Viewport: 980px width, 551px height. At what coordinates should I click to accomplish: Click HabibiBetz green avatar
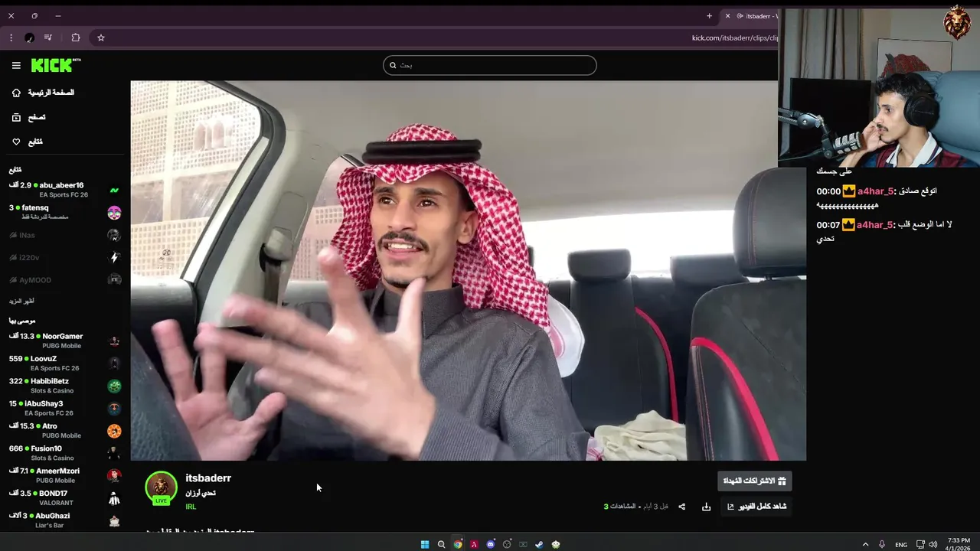coord(114,386)
